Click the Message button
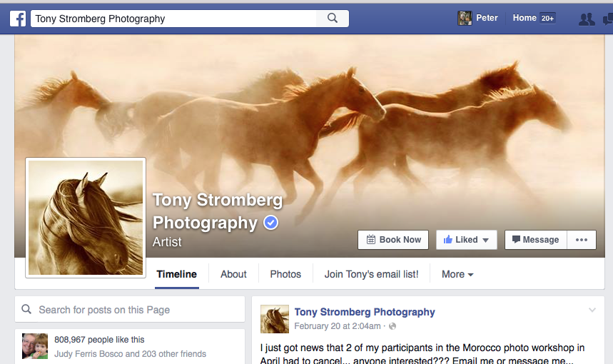 click(536, 240)
